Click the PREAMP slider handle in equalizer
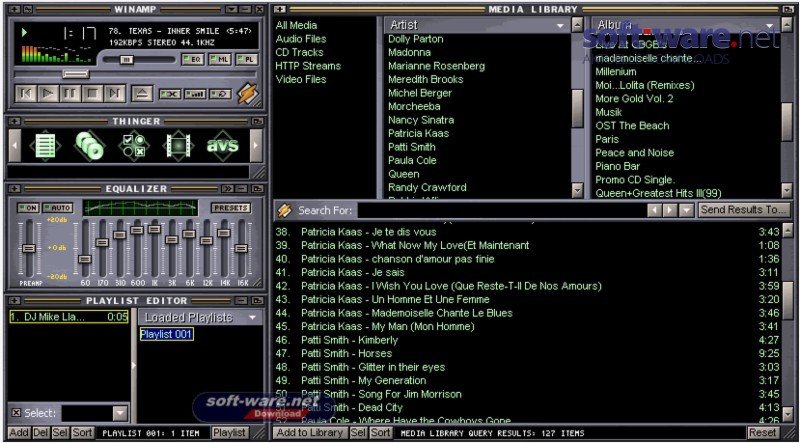 [29, 248]
